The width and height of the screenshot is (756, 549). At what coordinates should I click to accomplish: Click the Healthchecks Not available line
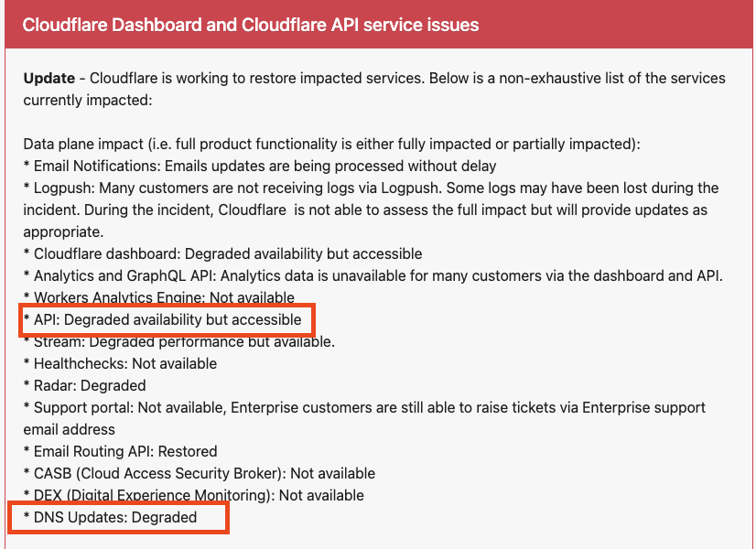pos(120,363)
